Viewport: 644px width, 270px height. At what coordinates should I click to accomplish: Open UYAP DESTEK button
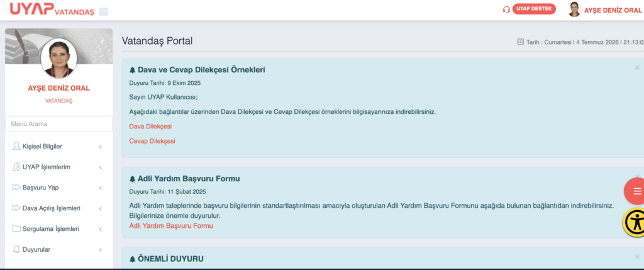tap(534, 9)
